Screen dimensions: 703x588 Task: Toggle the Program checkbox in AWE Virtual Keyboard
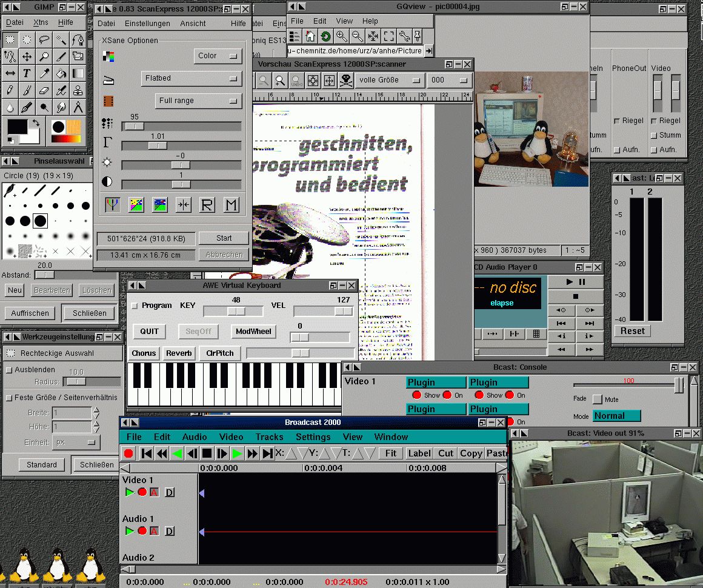[x=135, y=306]
